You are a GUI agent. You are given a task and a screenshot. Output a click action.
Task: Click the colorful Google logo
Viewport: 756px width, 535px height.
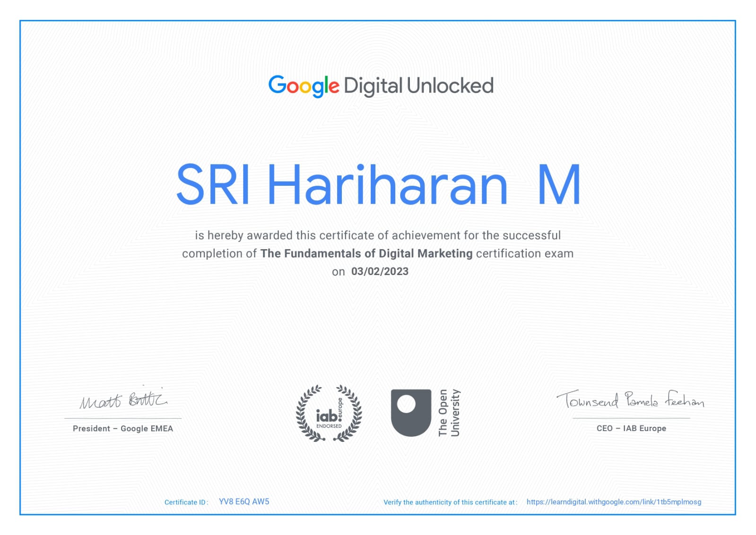pyautogui.click(x=304, y=86)
